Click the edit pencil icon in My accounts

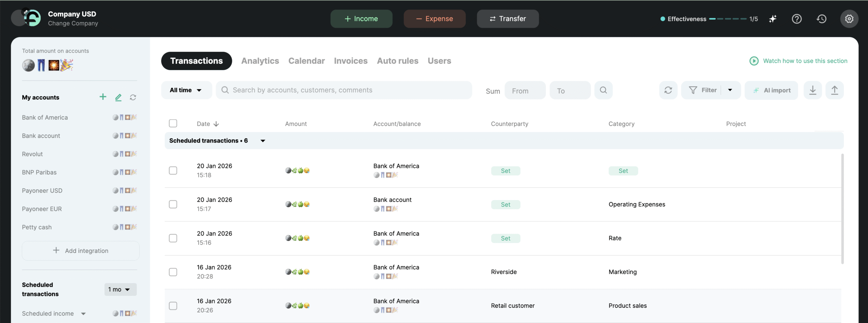click(118, 98)
